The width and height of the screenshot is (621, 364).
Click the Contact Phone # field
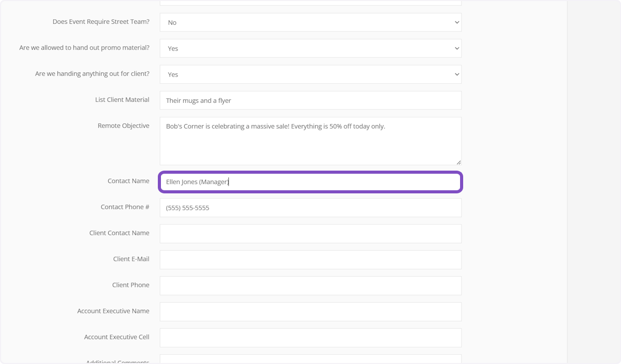310,208
